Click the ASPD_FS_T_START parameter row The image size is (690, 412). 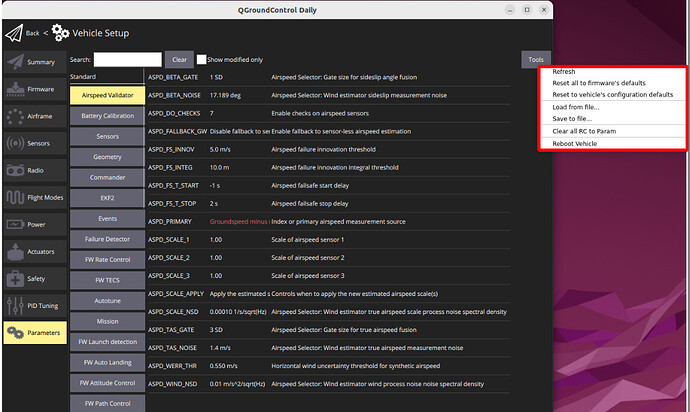329,185
